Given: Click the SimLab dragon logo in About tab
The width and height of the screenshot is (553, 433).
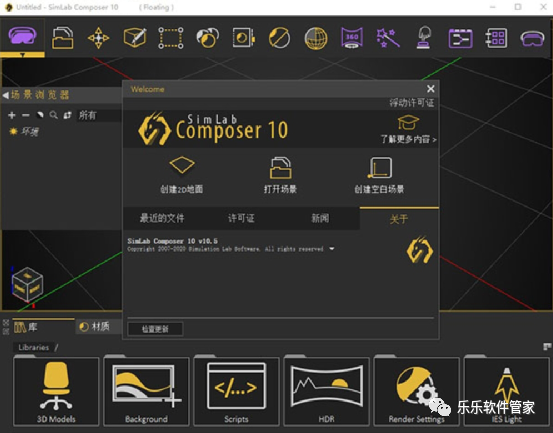Looking at the screenshot, I should point(420,250).
